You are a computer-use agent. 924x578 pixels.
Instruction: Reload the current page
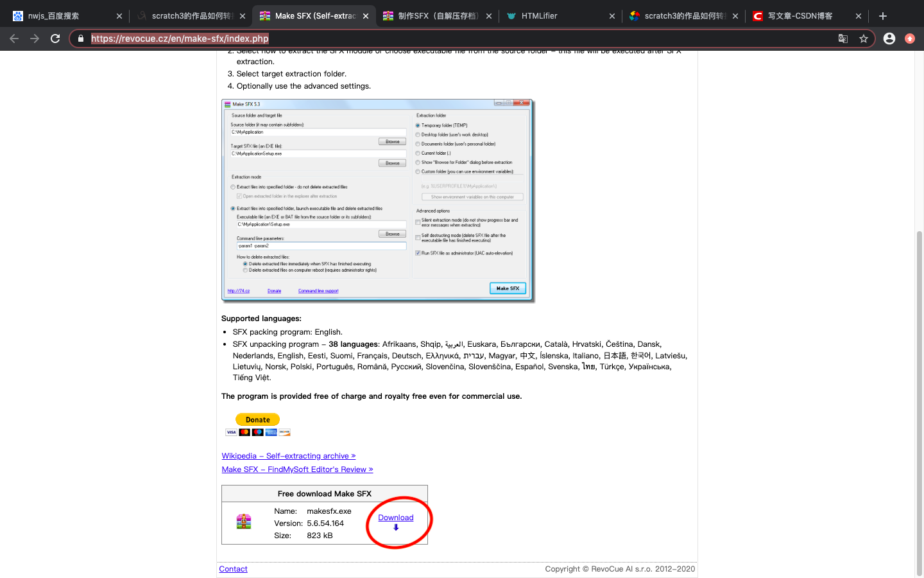pos(55,39)
